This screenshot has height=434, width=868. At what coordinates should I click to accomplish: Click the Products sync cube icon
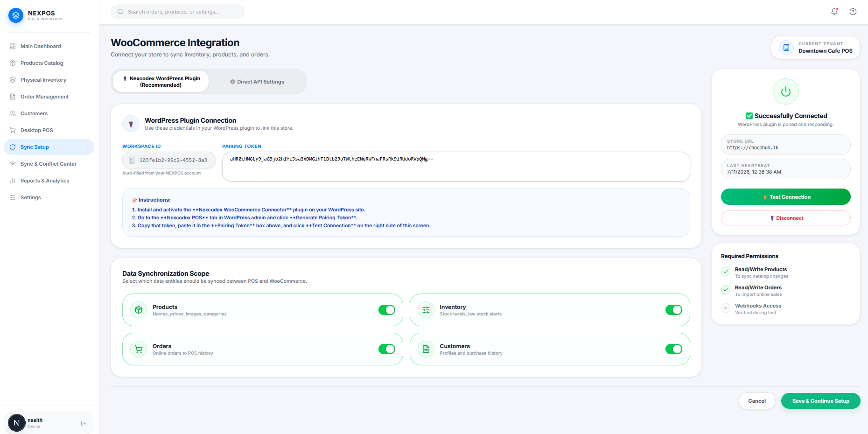point(139,310)
